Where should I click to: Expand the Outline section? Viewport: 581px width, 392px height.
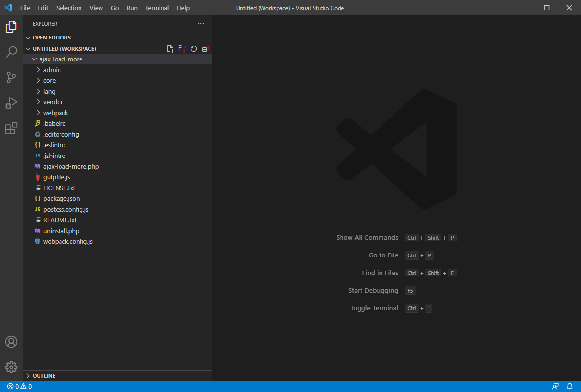tap(43, 376)
